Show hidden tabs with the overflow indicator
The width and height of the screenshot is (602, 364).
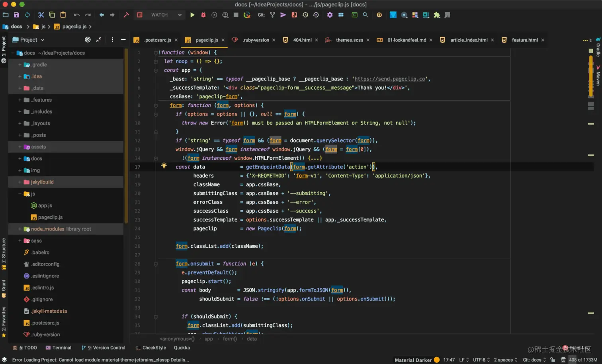pyautogui.click(x=587, y=40)
